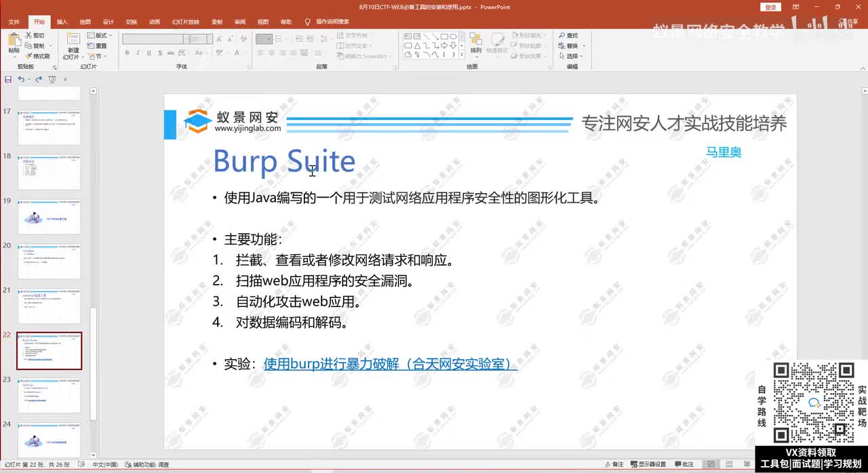Switch to Normal view in status bar

(x=711, y=464)
